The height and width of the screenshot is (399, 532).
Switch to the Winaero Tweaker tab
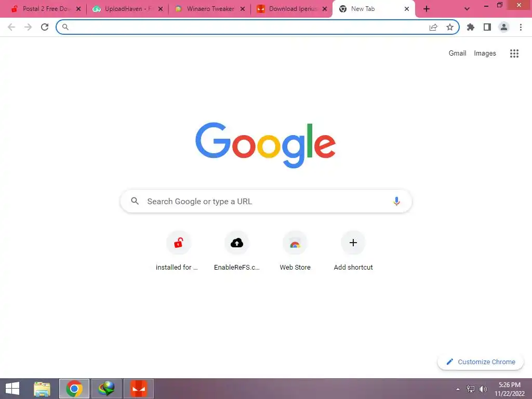pos(210,9)
